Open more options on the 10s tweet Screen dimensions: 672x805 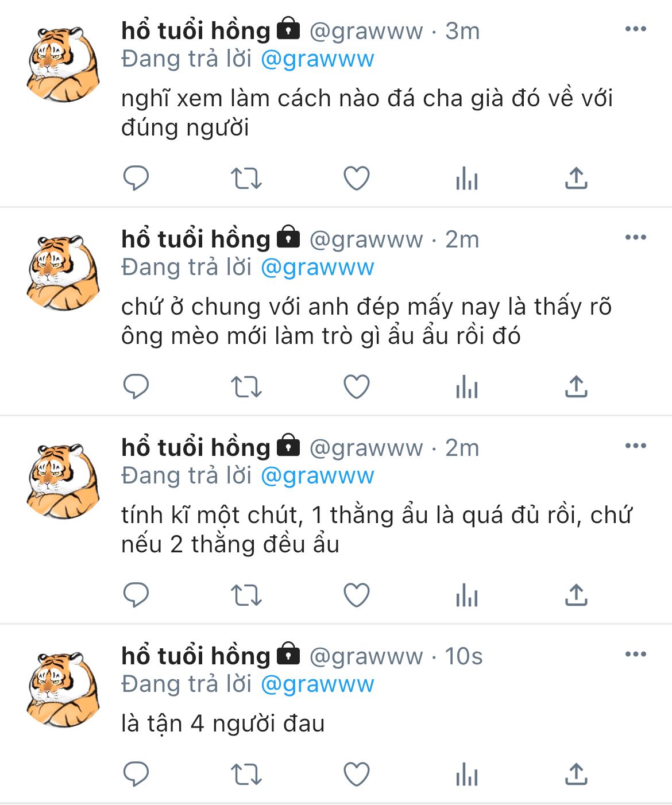(x=636, y=655)
